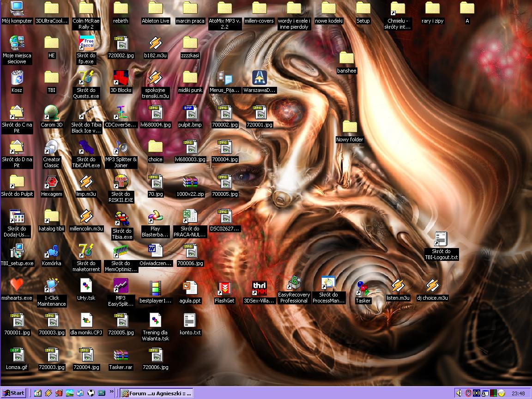Expand the Quick Launch overflow chevron
This screenshot has width=532, height=399.
point(111,393)
